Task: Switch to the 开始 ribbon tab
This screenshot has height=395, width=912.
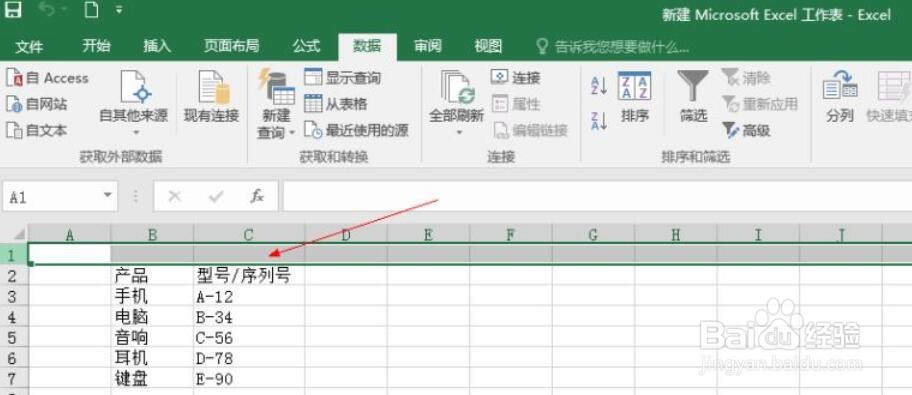Action: (x=97, y=47)
